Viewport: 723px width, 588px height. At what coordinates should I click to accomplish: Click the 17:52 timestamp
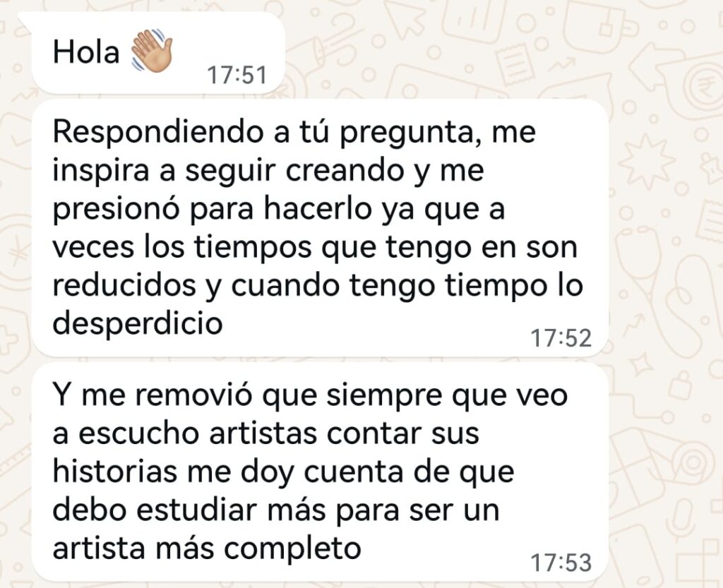(x=561, y=338)
